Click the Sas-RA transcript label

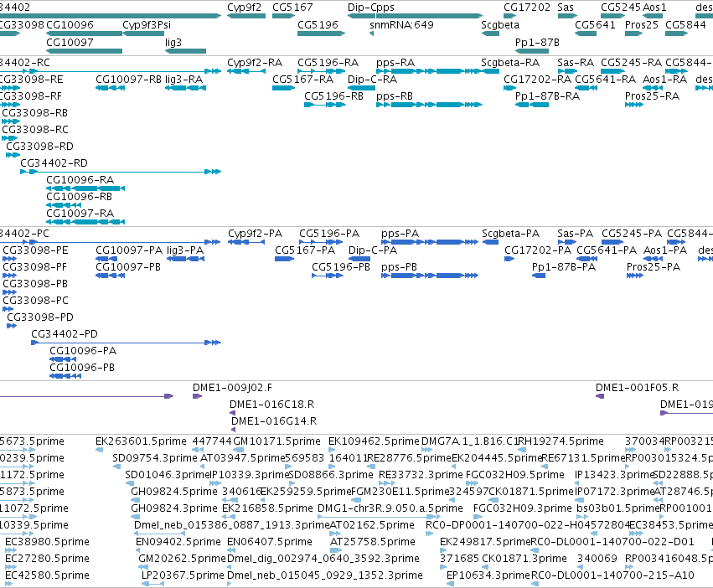coord(576,62)
